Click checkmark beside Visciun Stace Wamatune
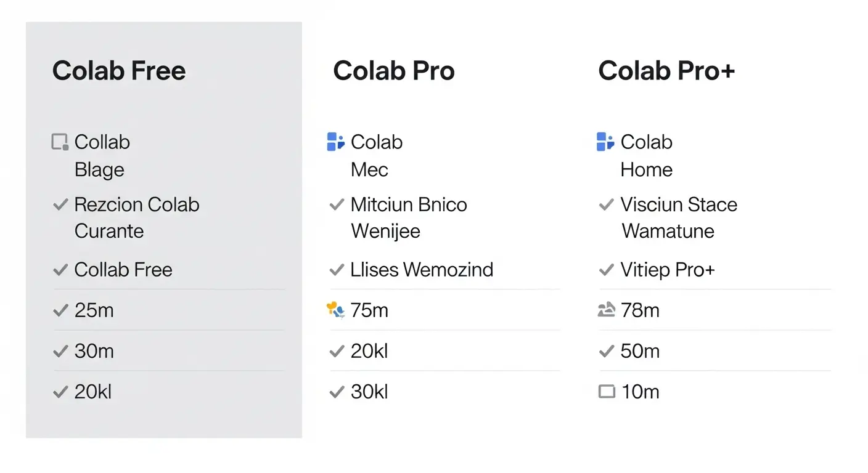The height and width of the screenshot is (473, 868). 607,204
